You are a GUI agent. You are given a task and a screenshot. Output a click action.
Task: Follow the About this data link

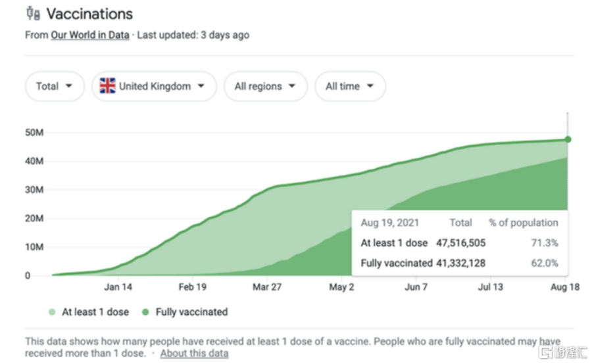pos(194,353)
